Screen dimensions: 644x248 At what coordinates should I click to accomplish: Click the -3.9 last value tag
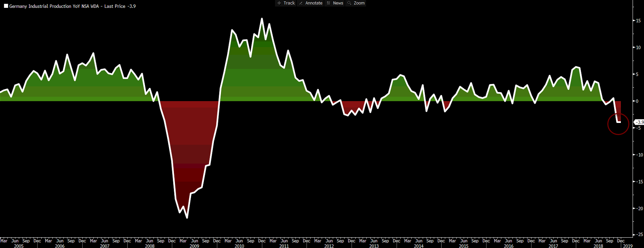pos(640,122)
